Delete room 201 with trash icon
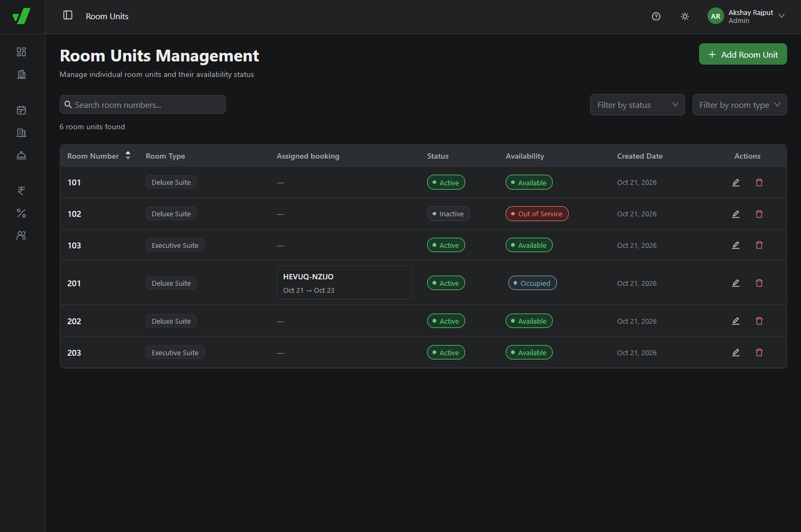Image resolution: width=801 pixels, height=532 pixels. tap(759, 283)
